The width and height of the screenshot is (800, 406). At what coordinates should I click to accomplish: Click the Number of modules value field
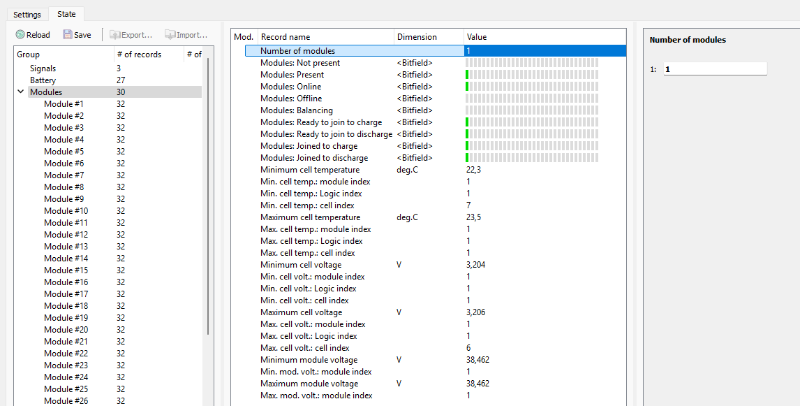click(715, 69)
